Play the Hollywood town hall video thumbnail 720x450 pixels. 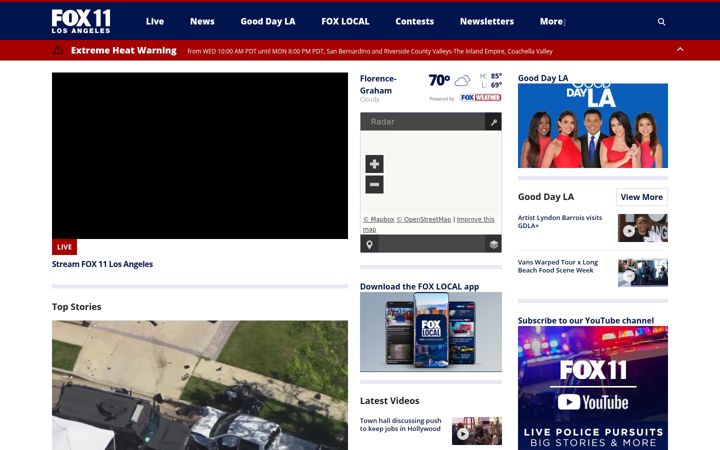pyautogui.click(x=477, y=431)
